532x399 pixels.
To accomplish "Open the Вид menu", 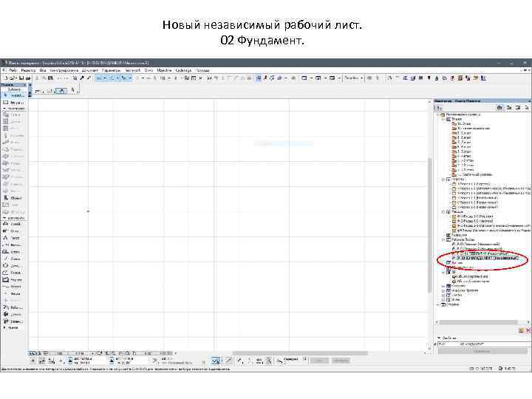I will coord(43,70).
